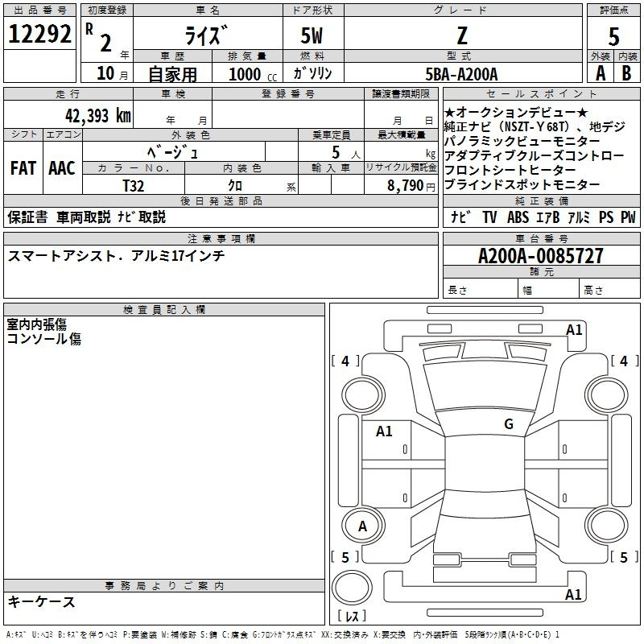Click the spare tire circle above レス

tap(352, 587)
